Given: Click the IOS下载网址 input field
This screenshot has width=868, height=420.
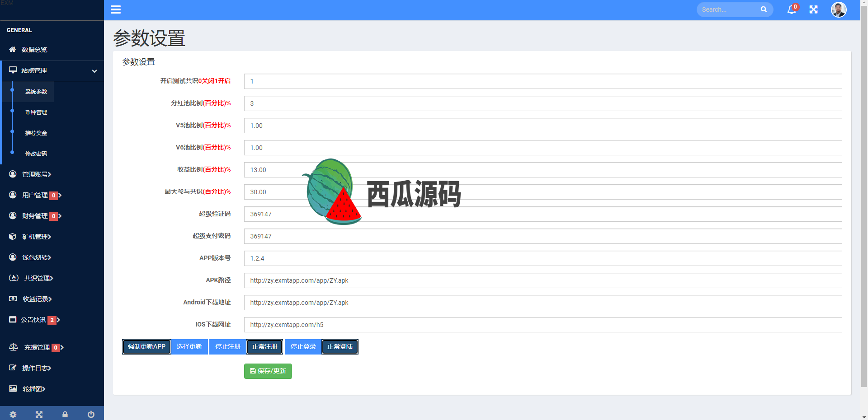Looking at the screenshot, I should (x=543, y=325).
